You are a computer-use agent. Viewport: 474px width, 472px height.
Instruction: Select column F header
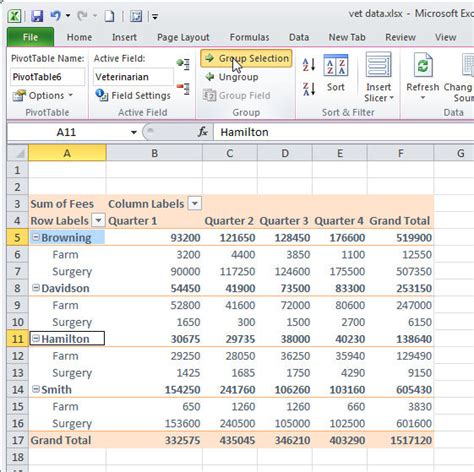(400, 153)
